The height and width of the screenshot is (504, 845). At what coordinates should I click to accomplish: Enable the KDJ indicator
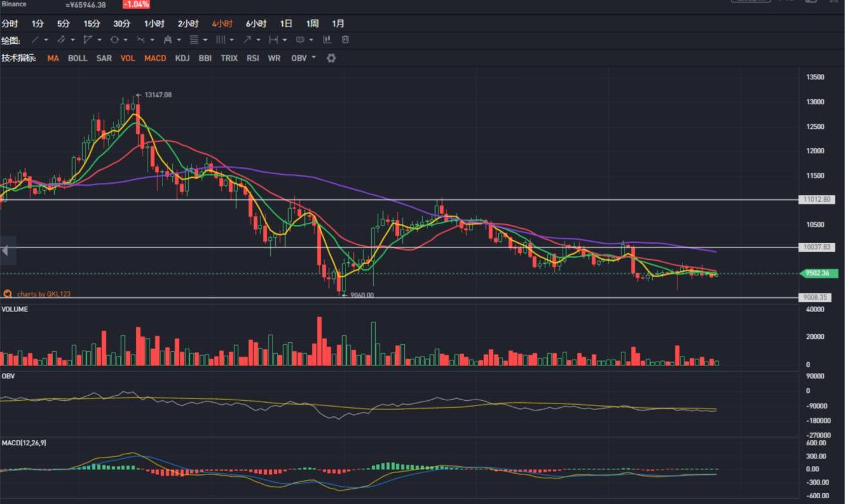click(x=182, y=58)
